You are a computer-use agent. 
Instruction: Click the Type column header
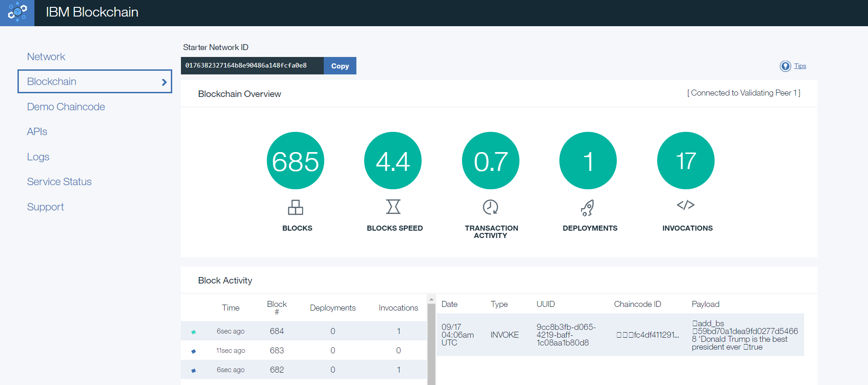pyautogui.click(x=499, y=304)
